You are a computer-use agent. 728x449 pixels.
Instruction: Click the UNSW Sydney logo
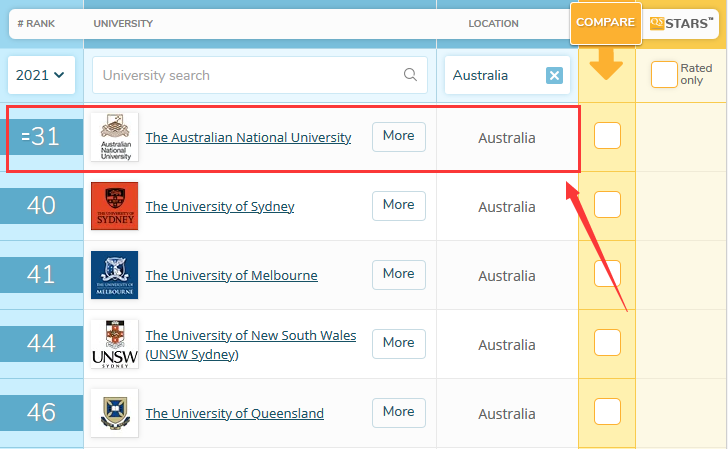click(x=114, y=344)
